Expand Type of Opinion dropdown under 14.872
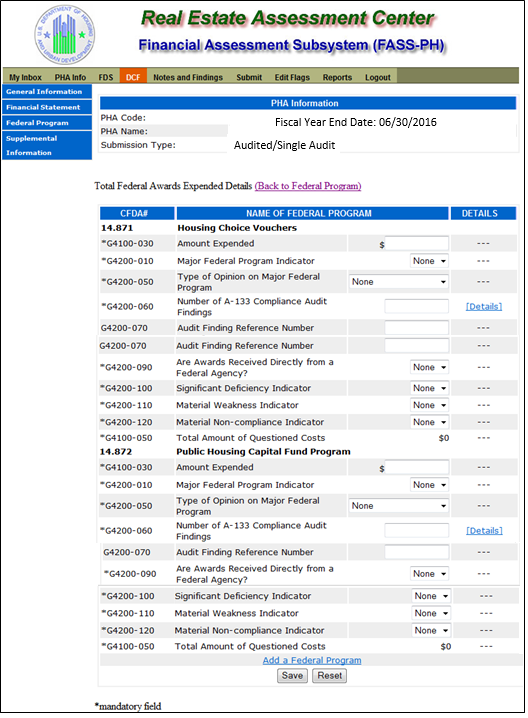The height and width of the screenshot is (718, 528). point(398,506)
